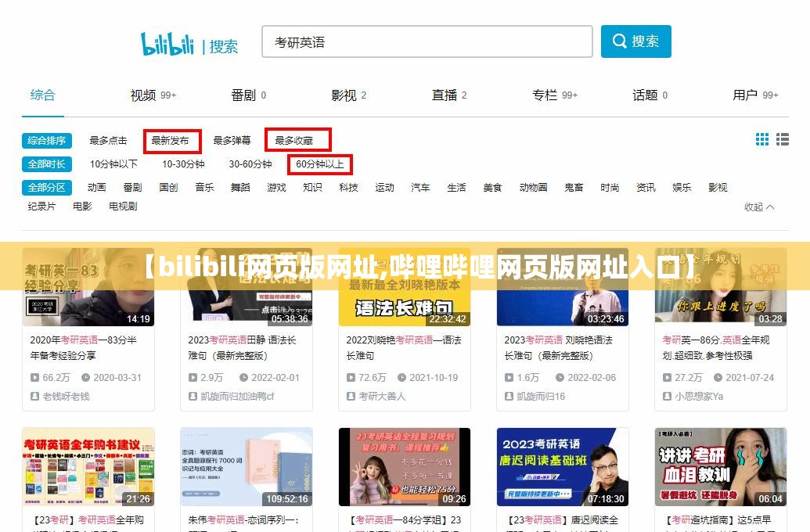Select 全部时长 duration filter
The height and width of the screenshot is (532, 810).
tap(46, 164)
